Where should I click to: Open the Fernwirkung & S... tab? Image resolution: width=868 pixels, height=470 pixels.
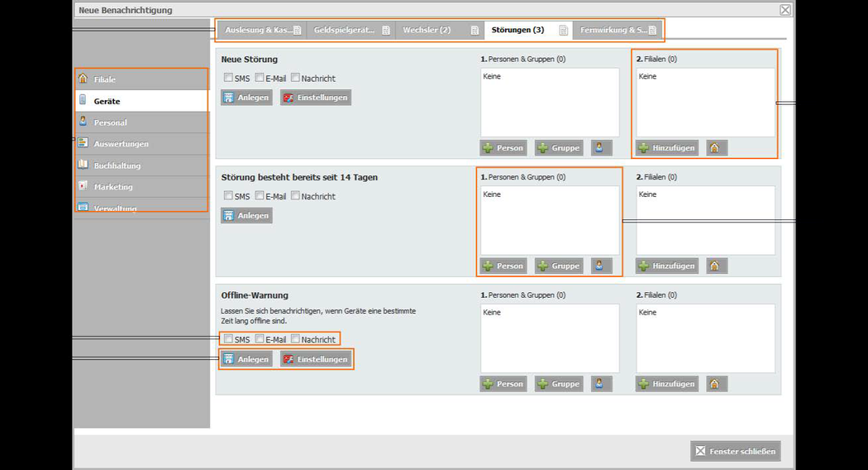click(x=618, y=30)
